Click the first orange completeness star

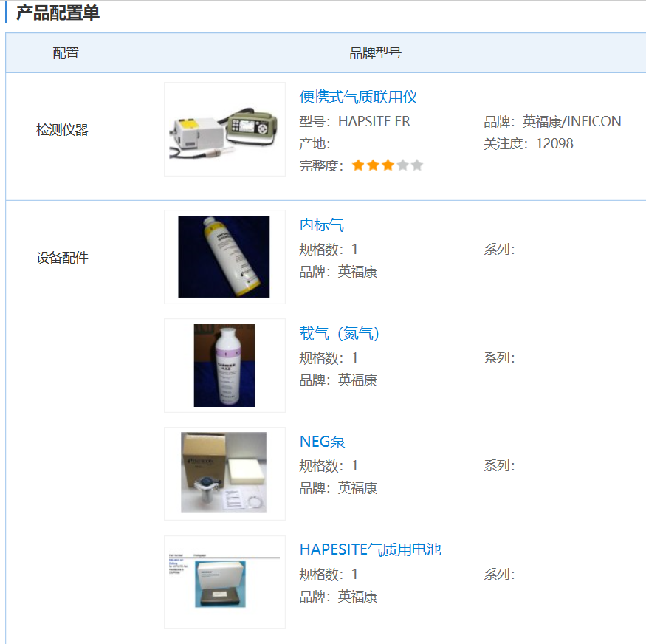click(358, 165)
